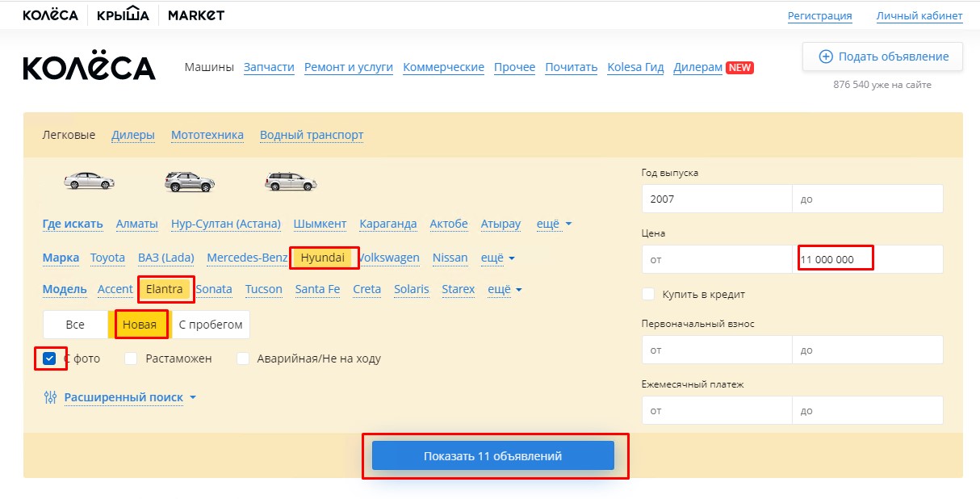Click the Kolesa main logo

point(89,68)
